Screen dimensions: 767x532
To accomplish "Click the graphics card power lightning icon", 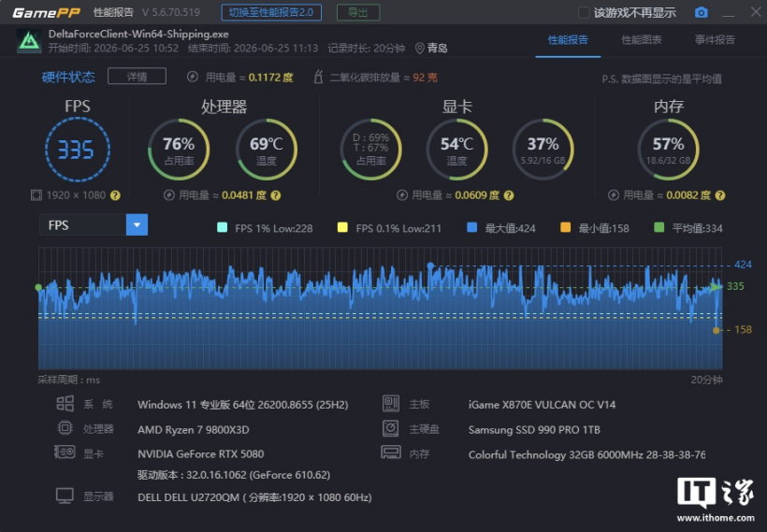I will 402,195.
